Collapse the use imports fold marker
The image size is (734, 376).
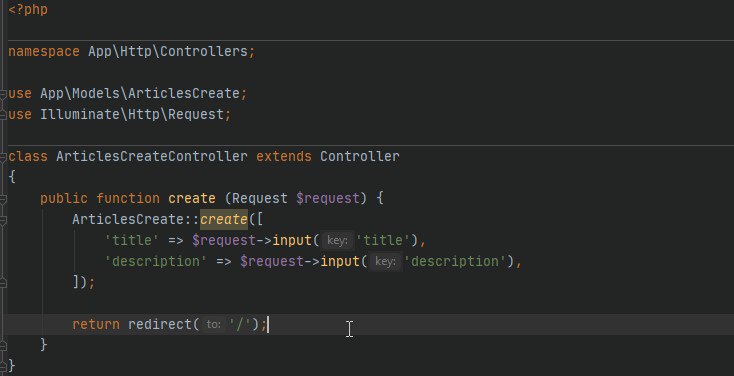coord(3,94)
